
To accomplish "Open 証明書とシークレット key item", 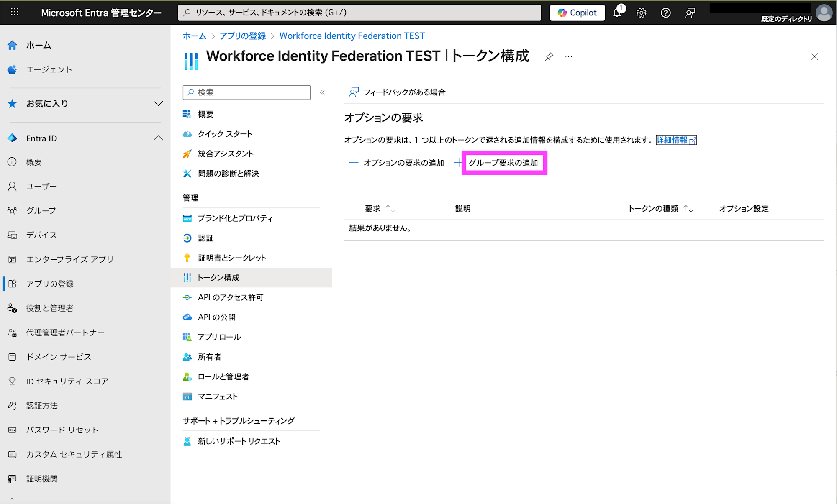I will [x=232, y=258].
